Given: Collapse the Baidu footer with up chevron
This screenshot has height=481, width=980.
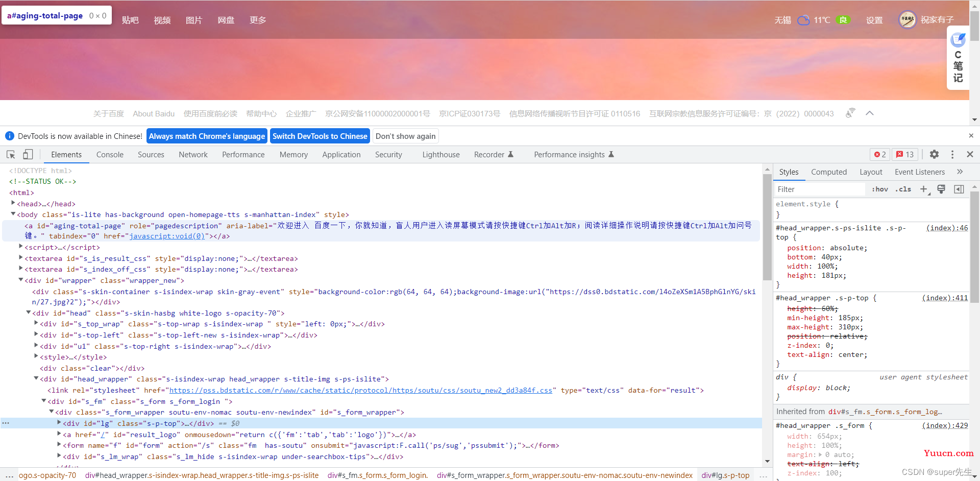Looking at the screenshot, I should pyautogui.click(x=870, y=113).
